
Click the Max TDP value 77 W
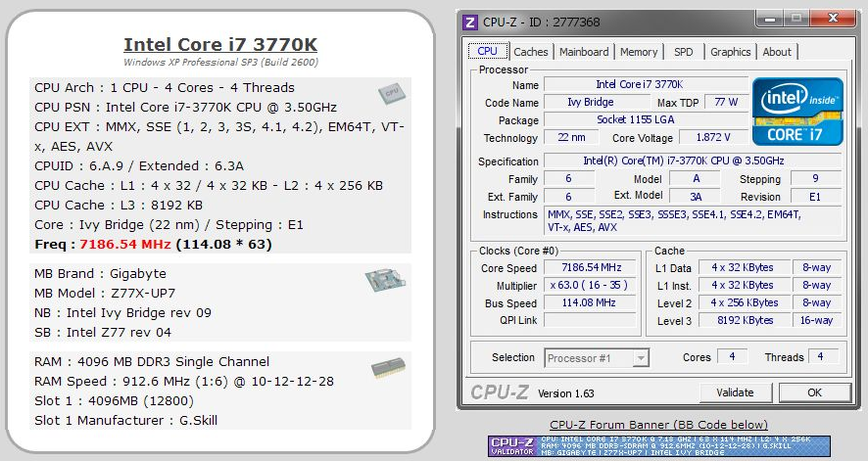[x=726, y=102]
